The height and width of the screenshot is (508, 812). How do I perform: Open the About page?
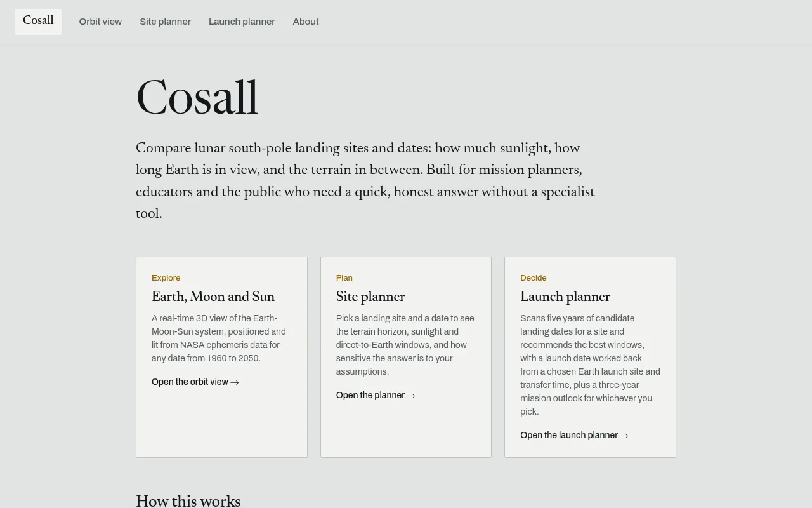[x=306, y=22]
